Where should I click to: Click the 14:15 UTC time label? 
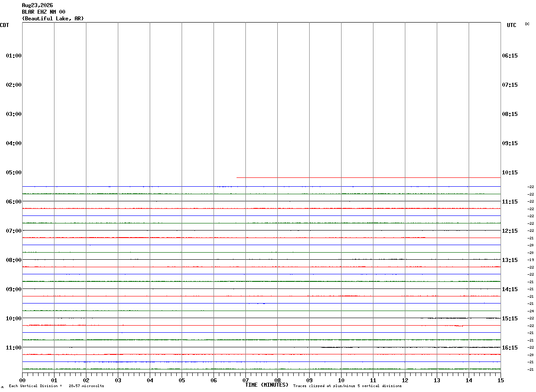coord(510,289)
